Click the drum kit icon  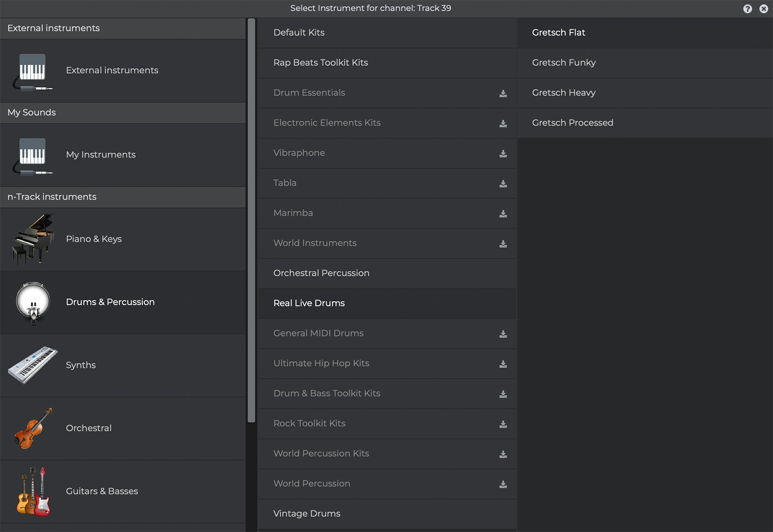pyautogui.click(x=33, y=303)
